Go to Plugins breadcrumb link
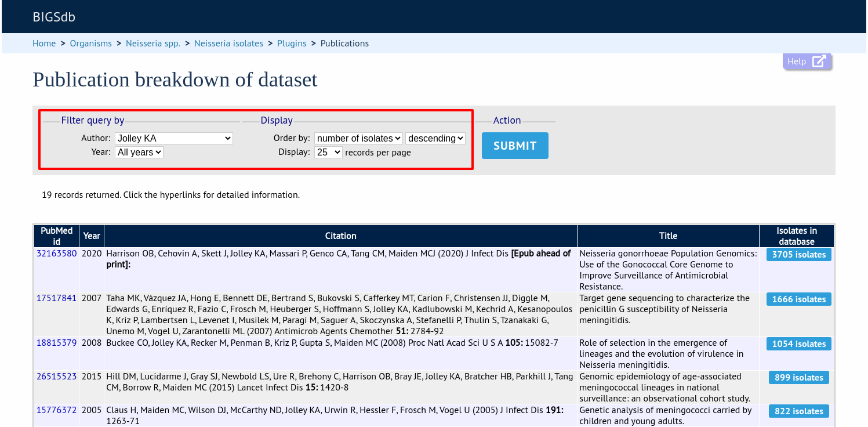 (x=292, y=44)
